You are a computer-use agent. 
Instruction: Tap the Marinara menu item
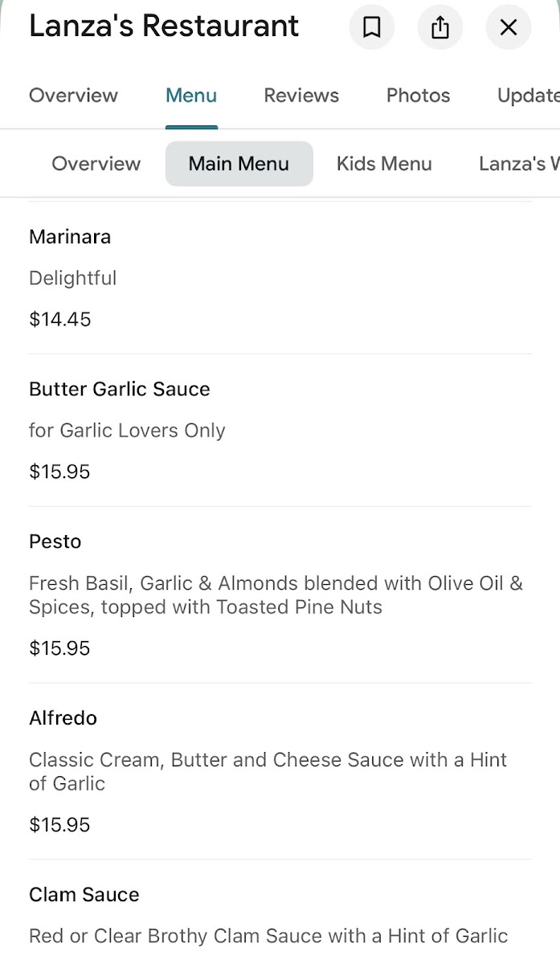[x=70, y=237]
